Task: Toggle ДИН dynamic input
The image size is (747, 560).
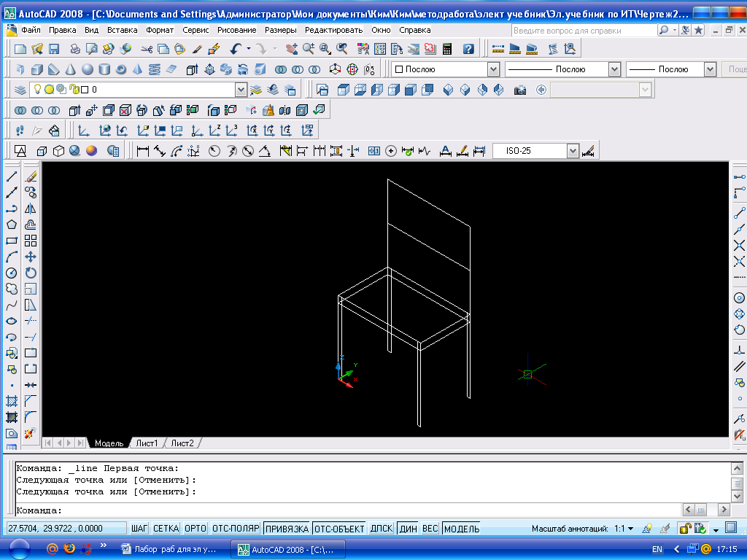Action: [409, 529]
